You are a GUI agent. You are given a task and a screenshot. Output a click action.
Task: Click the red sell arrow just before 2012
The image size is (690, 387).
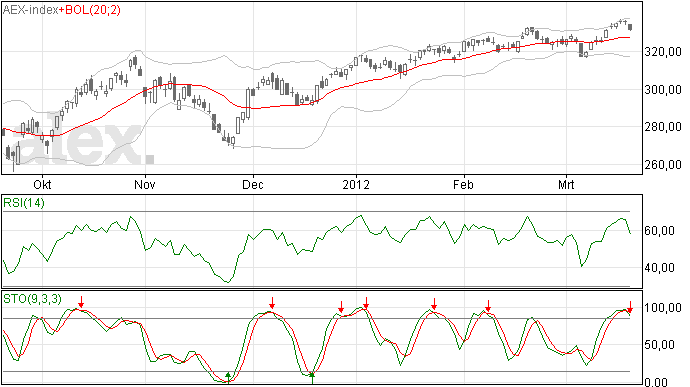341,306
